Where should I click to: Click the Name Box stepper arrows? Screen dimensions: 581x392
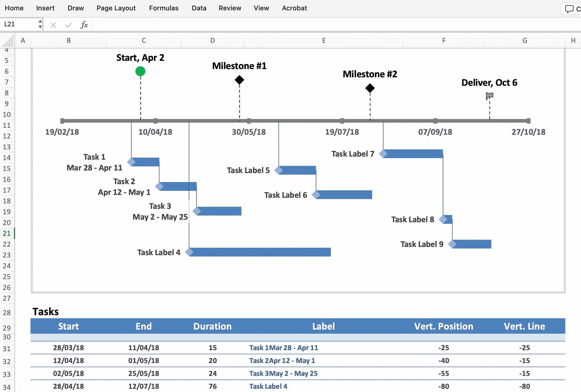(x=40, y=24)
